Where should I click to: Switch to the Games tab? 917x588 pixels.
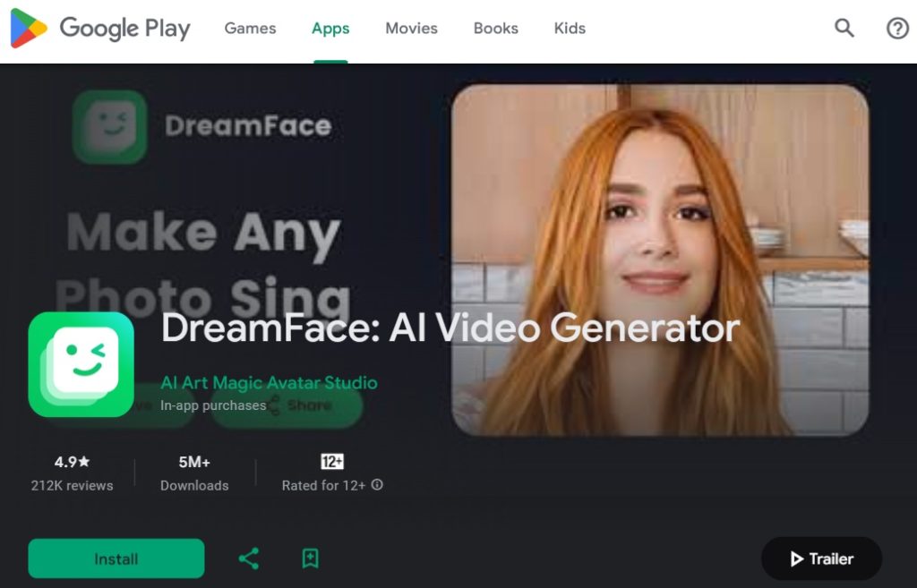tap(250, 29)
